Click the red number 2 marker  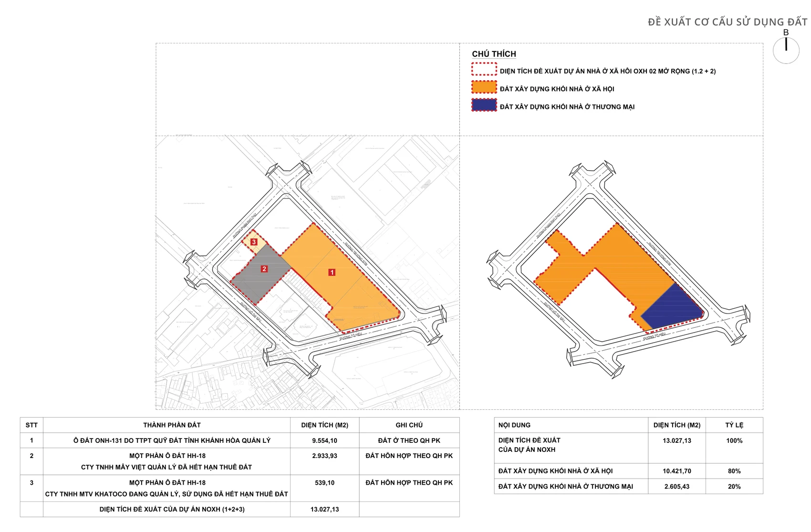tap(264, 269)
